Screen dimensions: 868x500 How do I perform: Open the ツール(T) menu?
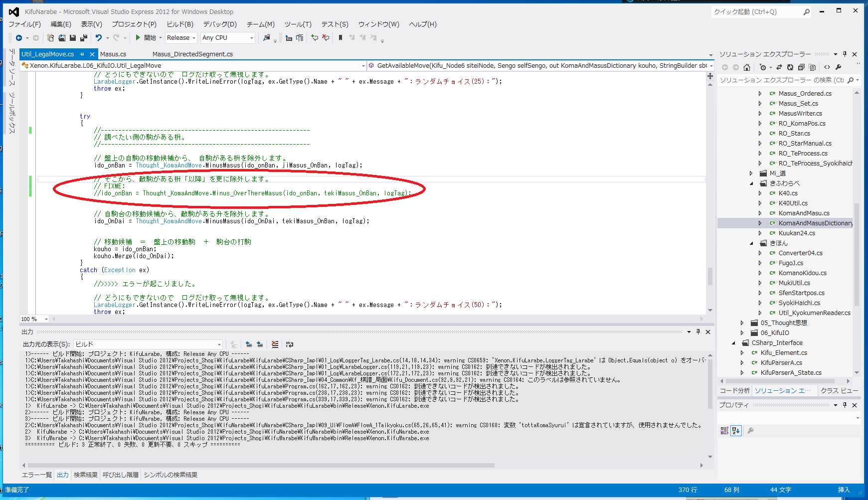(298, 24)
